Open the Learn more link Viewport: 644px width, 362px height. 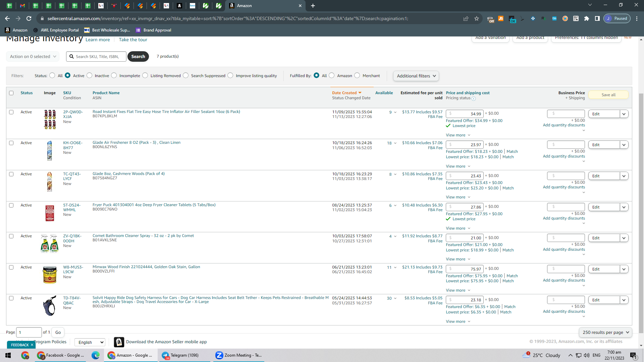click(x=98, y=40)
